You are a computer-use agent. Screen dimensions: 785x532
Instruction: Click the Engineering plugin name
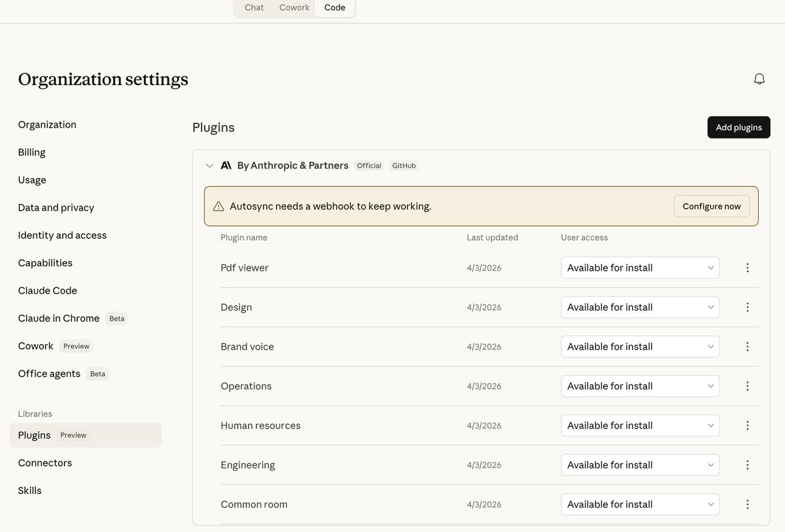coord(248,465)
